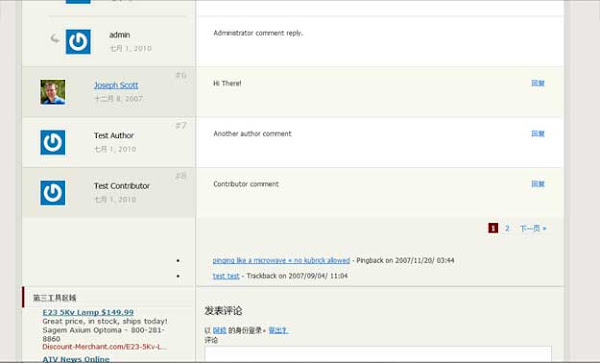Go to comments page 2
Screen dimensions: 600x363
coord(507,228)
